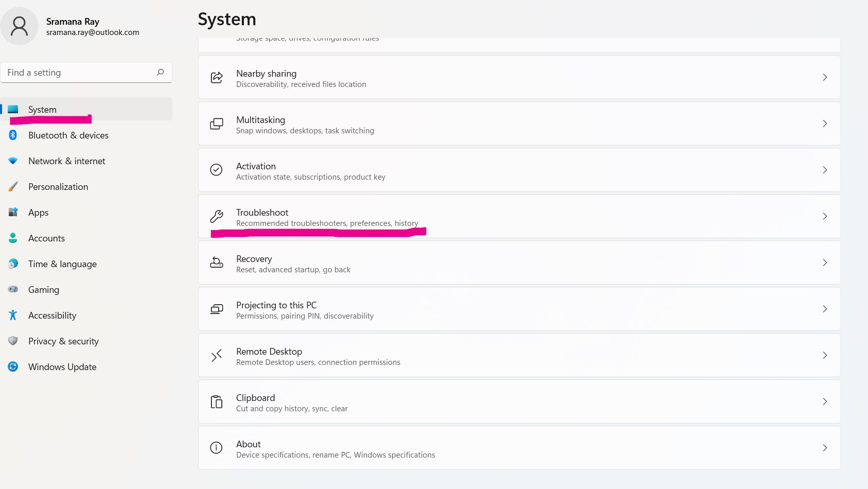The image size is (868, 489).
Task: Click the Personalization paintbrush icon
Action: pos(13,187)
